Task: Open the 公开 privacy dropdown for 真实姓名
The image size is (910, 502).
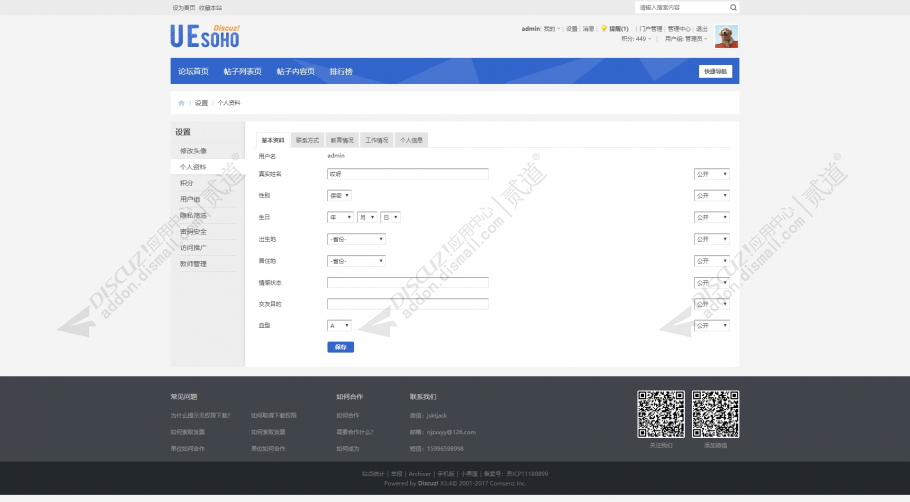Action: point(712,174)
